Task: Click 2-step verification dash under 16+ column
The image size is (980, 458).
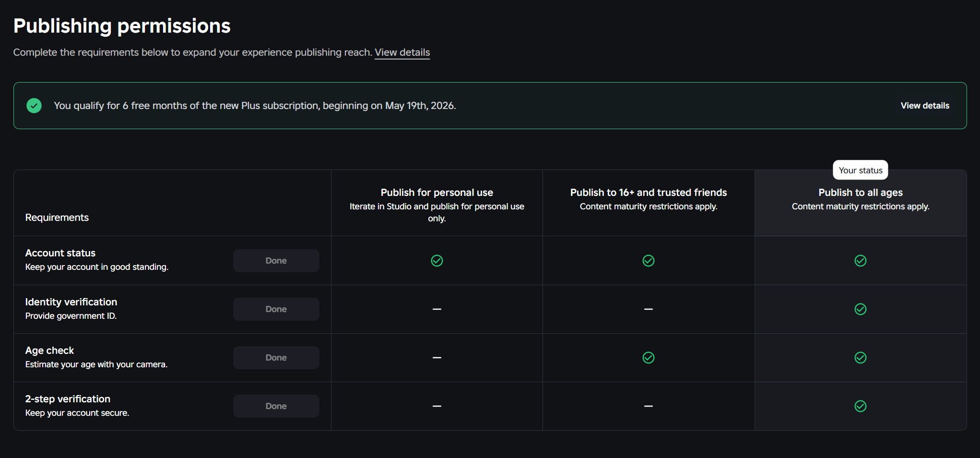Action: click(x=649, y=406)
